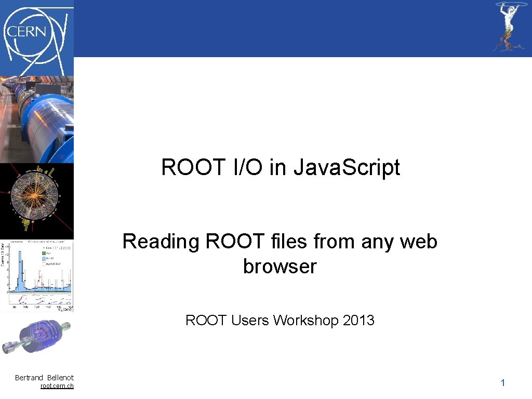Select the particle collision event display image
The width and height of the screenshot is (532, 399).
[x=37, y=201]
